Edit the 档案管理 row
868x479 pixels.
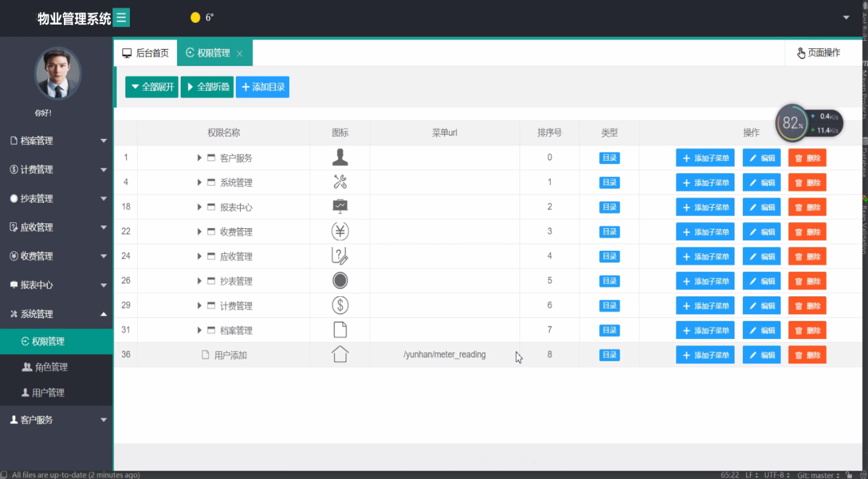point(761,330)
